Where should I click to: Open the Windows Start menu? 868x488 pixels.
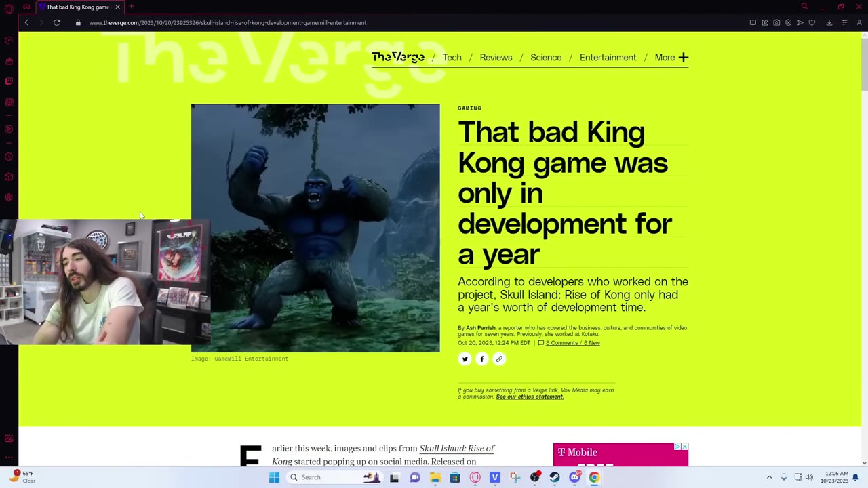tap(274, 477)
